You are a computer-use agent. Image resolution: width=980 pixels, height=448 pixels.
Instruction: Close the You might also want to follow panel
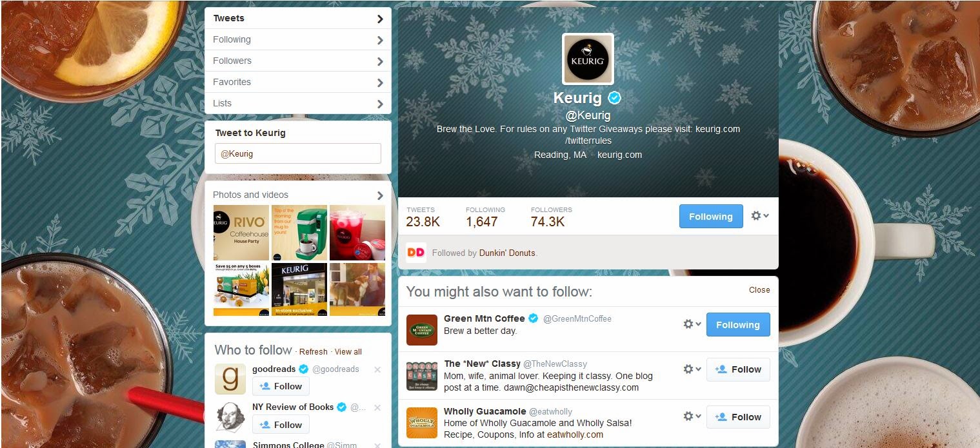[x=759, y=290]
